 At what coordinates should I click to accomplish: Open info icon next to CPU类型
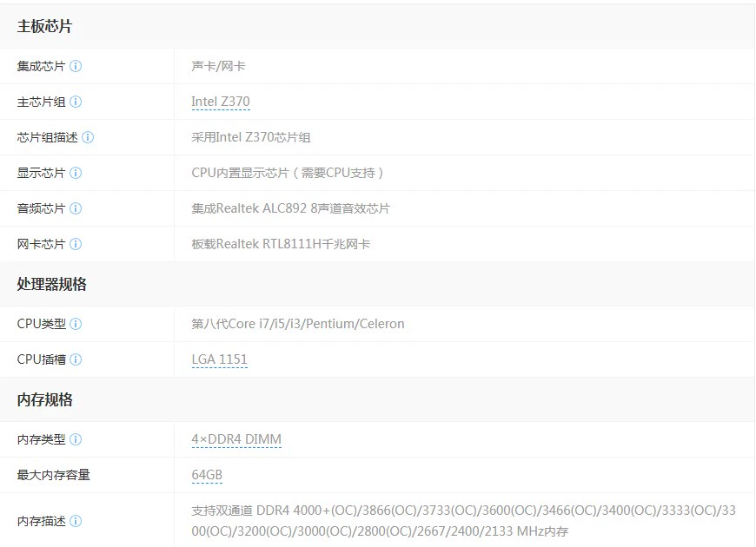pyautogui.click(x=76, y=324)
